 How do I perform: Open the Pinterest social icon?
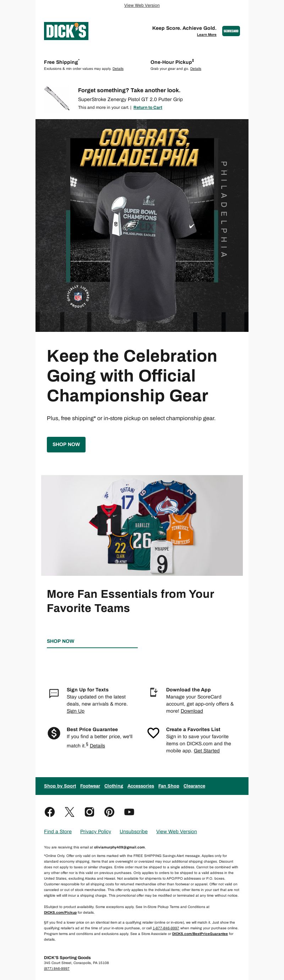click(x=109, y=812)
